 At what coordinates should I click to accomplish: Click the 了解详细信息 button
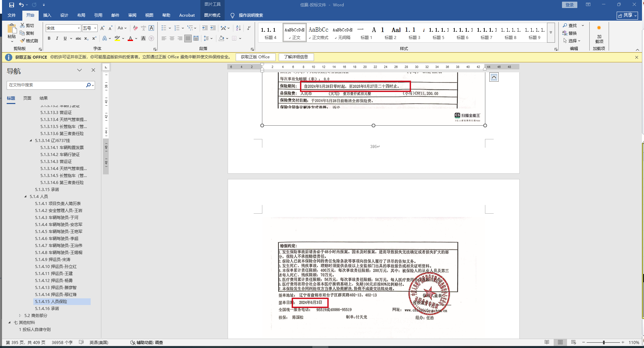click(296, 57)
